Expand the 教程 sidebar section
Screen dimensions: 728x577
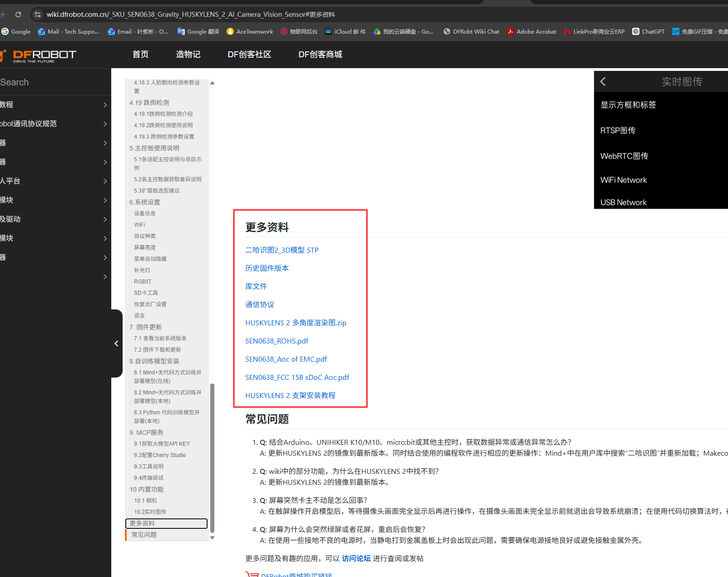55,104
